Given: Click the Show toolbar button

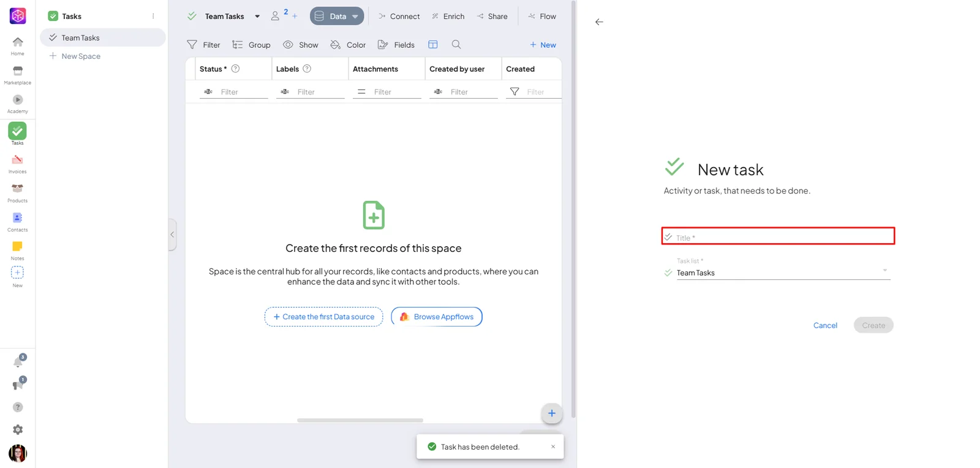Looking at the screenshot, I should click(301, 45).
